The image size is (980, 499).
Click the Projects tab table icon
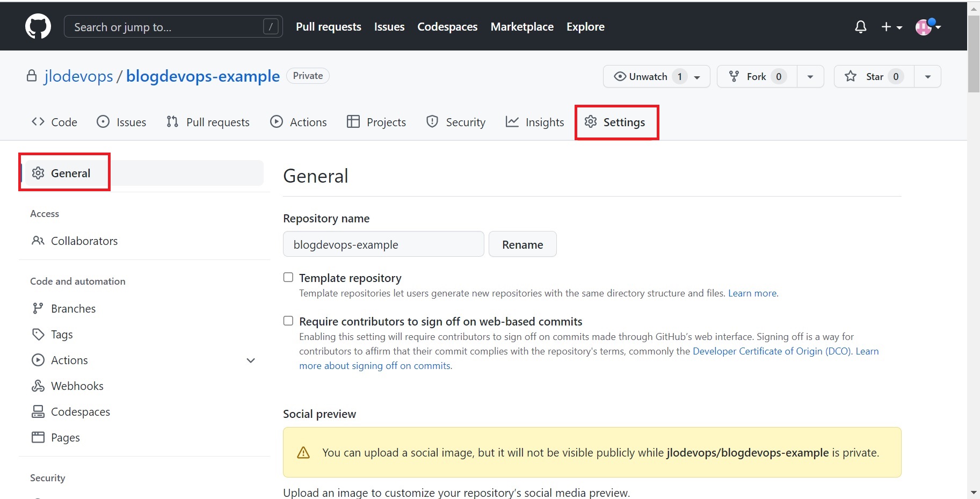pos(353,121)
